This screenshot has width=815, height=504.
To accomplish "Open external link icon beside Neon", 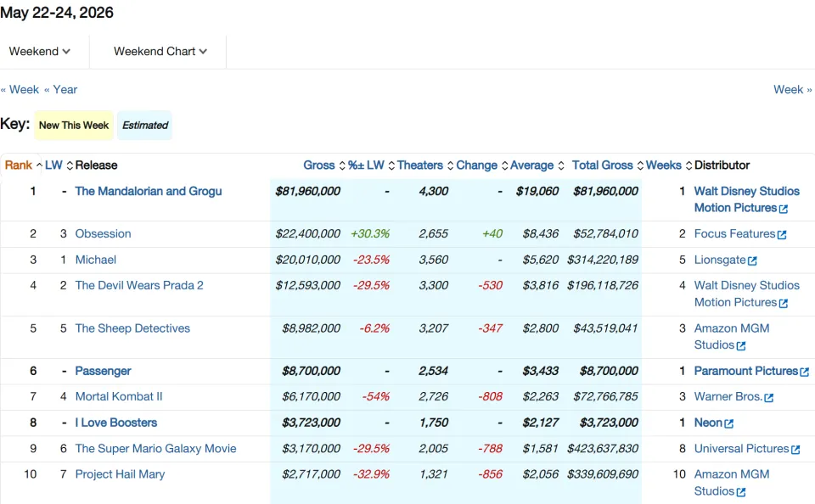I will pyautogui.click(x=728, y=424).
